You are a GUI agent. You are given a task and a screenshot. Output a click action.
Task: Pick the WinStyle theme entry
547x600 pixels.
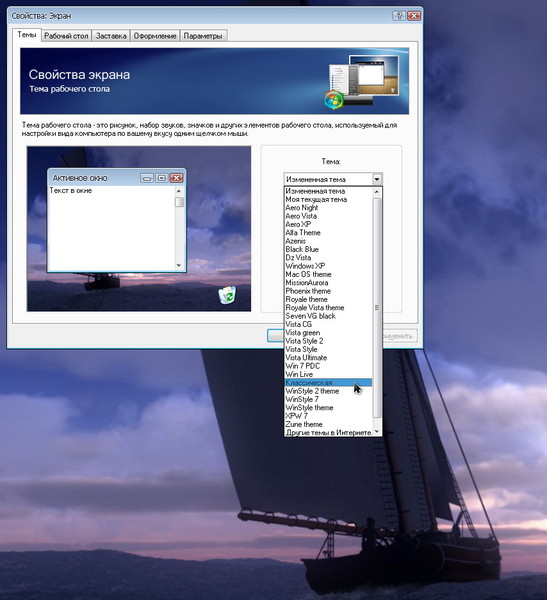pos(328,408)
